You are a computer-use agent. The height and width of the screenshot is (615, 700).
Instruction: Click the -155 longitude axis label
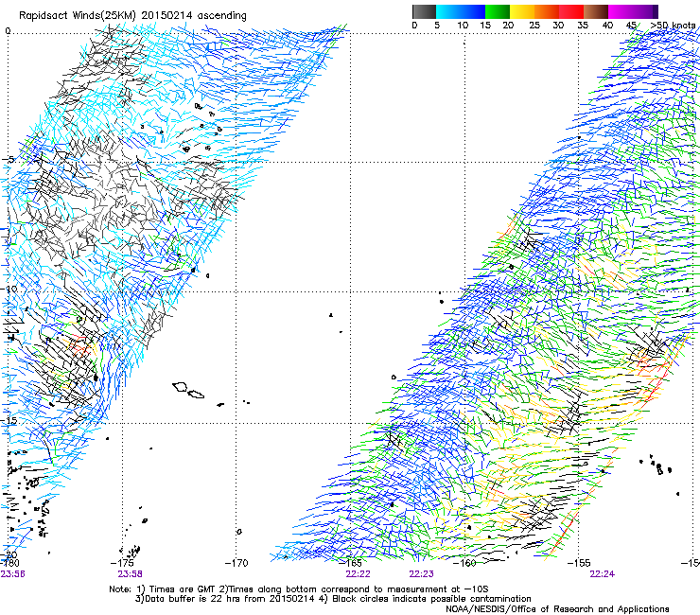pyautogui.click(x=579, y=563)
